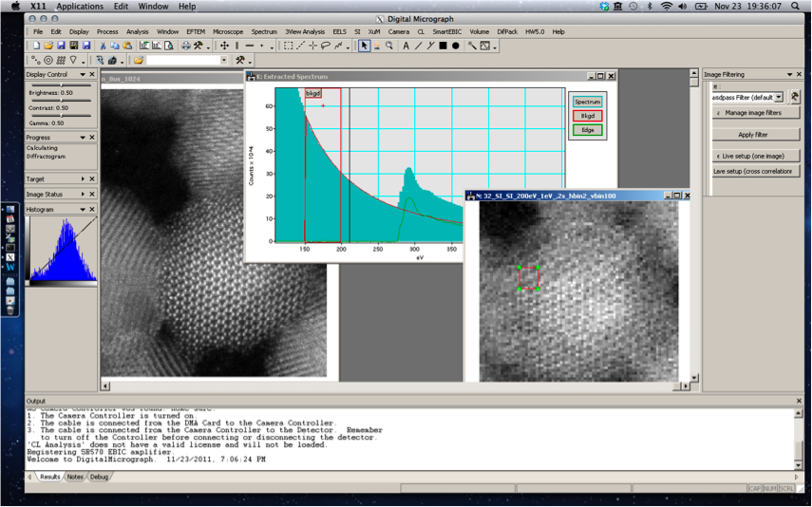812x507 pixels.
Task: Close the Output panel
Action: 799,401
